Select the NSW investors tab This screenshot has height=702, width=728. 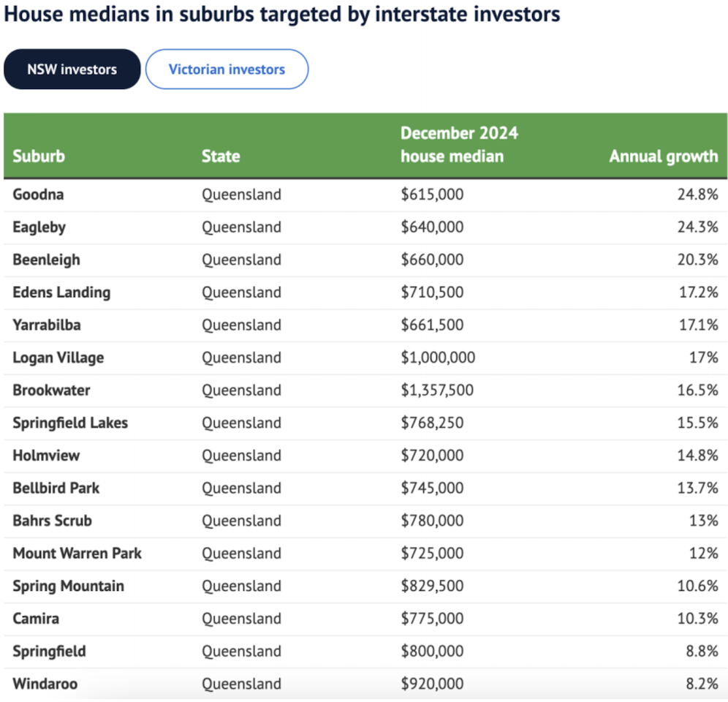click(x=72, y=69)
